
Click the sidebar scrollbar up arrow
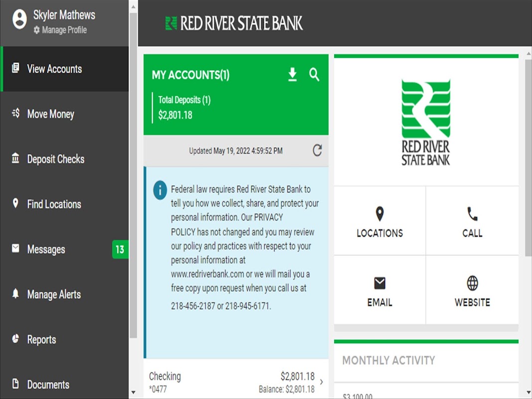pos(133,6)
